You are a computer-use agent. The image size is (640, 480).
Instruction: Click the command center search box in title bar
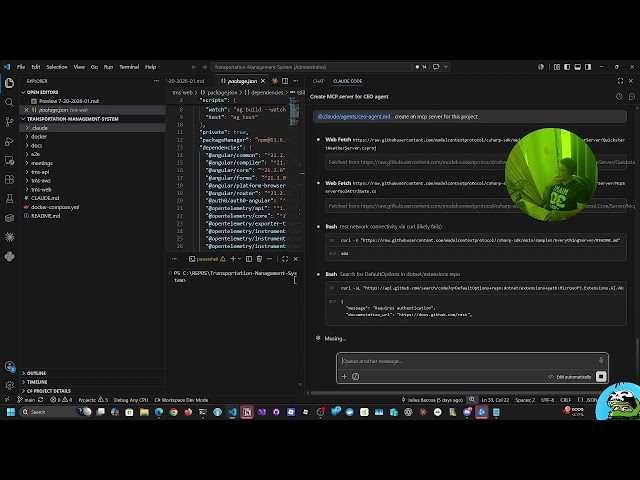pos(311,67)
